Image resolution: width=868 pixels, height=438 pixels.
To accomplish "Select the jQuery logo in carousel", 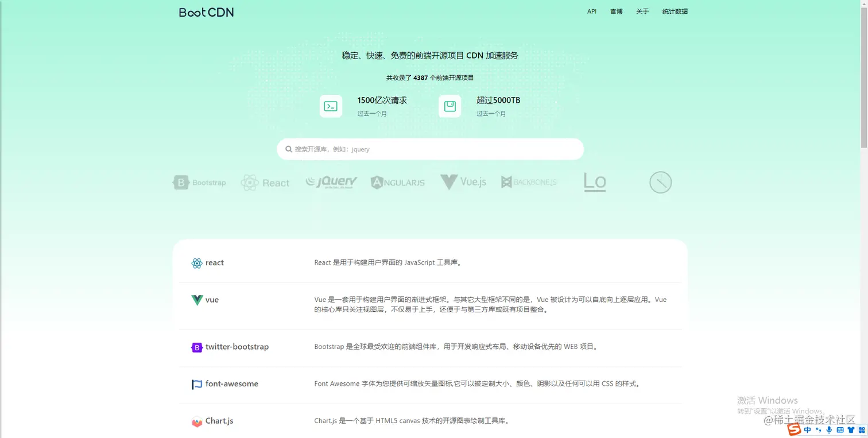I will tap(331, 183).
